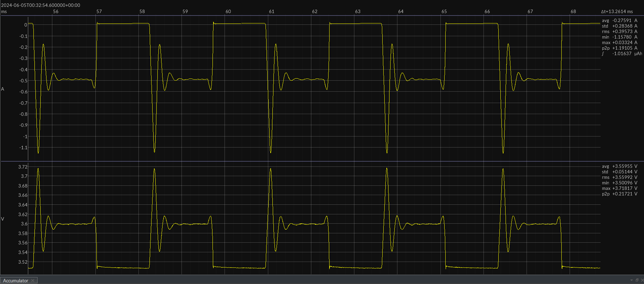Screen dimensions: 644x284
Task: Open the dock list dropdown arrow
Action: click(632, 280)
